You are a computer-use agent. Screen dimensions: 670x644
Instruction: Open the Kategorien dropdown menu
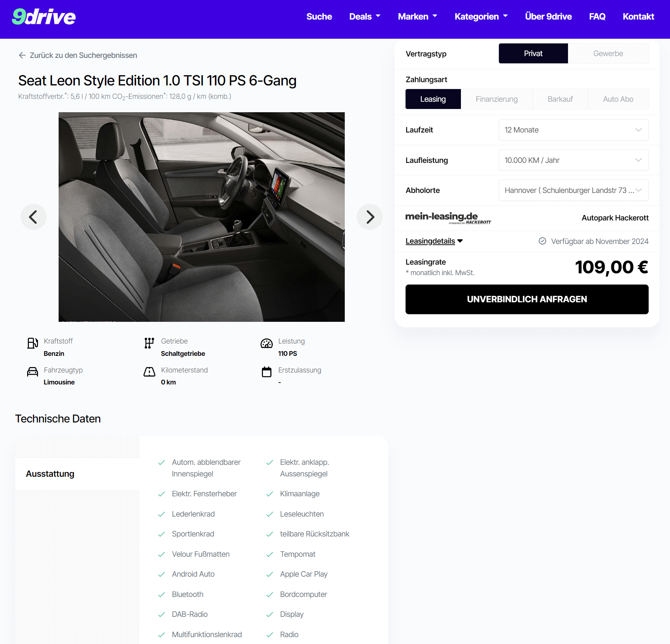pyautogui.click(x=481, y=17)
